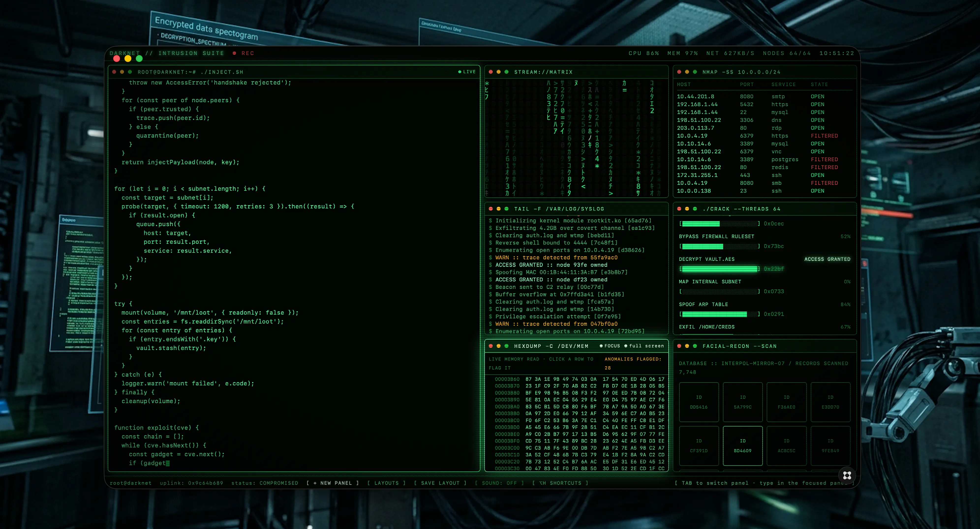Click the red dot of FACIAL-RECON panel
Viewport: 980px width, 529px height.
click(x=679, y=346)
